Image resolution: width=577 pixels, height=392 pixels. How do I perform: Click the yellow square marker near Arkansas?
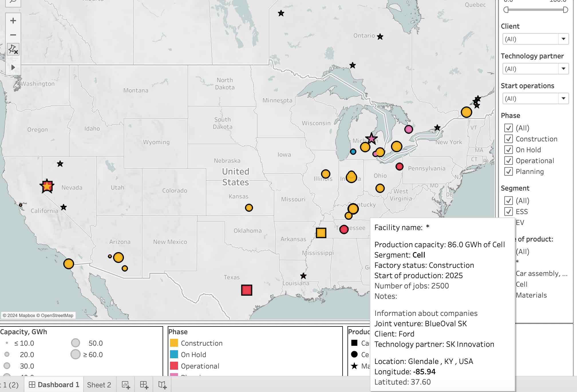click(x=321, y=233)
